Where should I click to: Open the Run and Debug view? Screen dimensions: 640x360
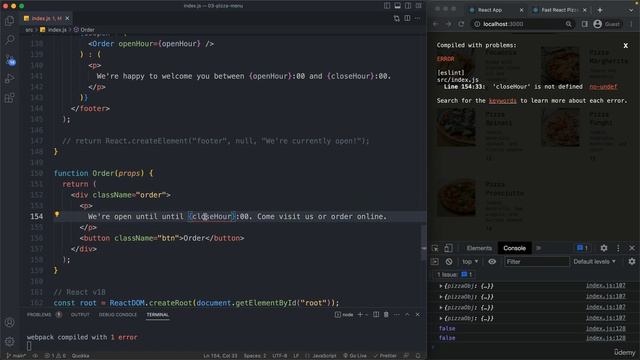click(9, 78)
